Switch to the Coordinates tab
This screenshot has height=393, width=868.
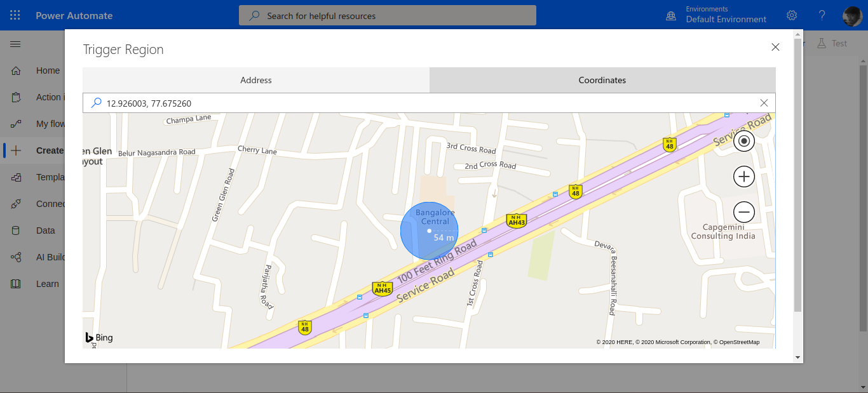click(x=602, y=80)
